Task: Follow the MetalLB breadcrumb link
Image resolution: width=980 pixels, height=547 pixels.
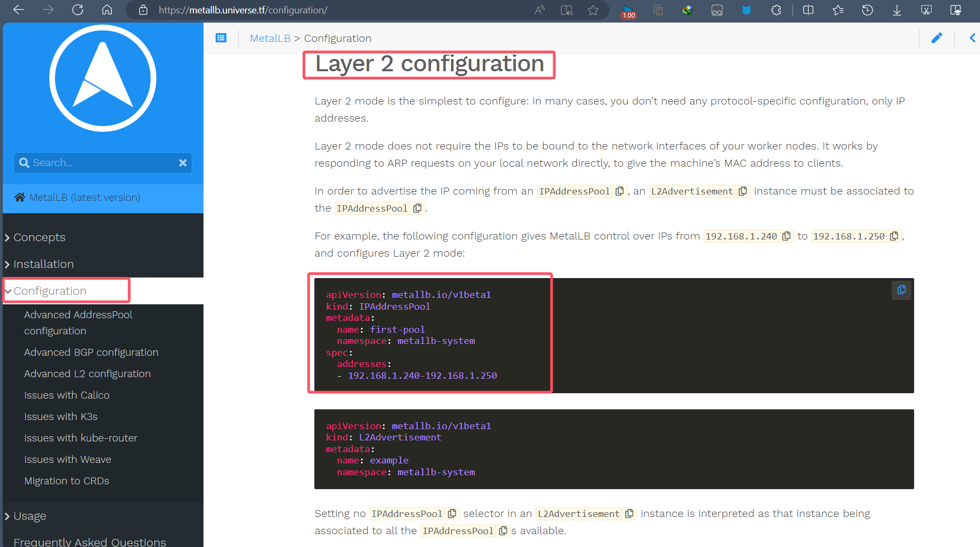Action: point(270,38)
